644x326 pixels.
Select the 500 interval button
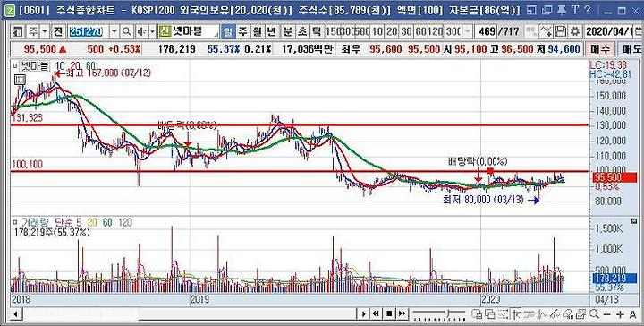362,31
